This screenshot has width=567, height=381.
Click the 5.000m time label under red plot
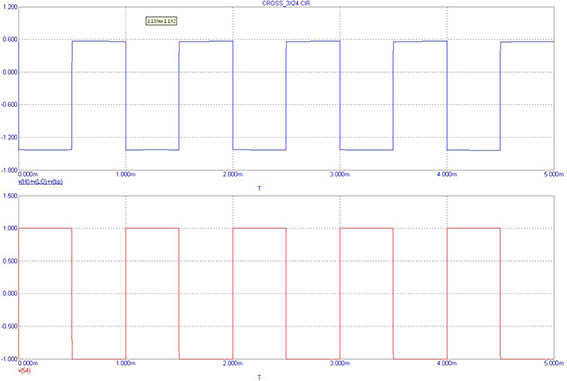point(554,363)
